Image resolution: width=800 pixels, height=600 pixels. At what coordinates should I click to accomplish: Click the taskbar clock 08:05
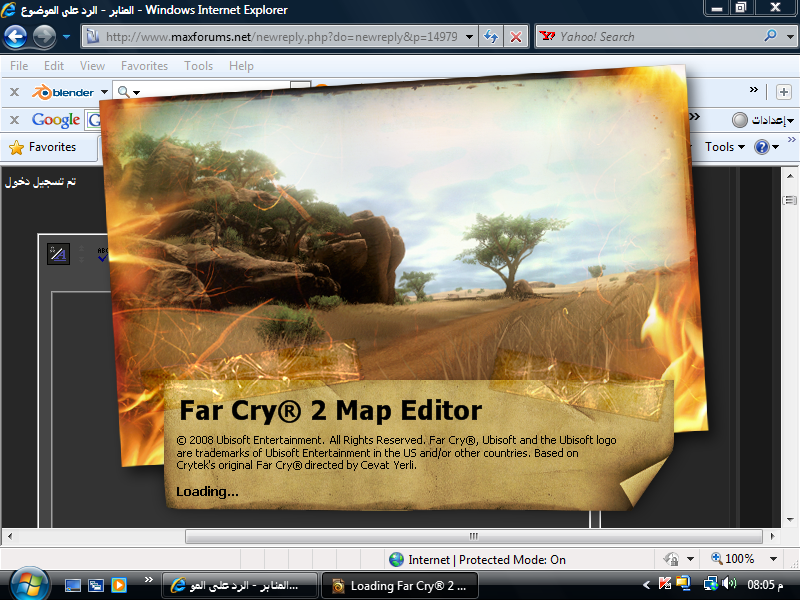click(765, 585)
